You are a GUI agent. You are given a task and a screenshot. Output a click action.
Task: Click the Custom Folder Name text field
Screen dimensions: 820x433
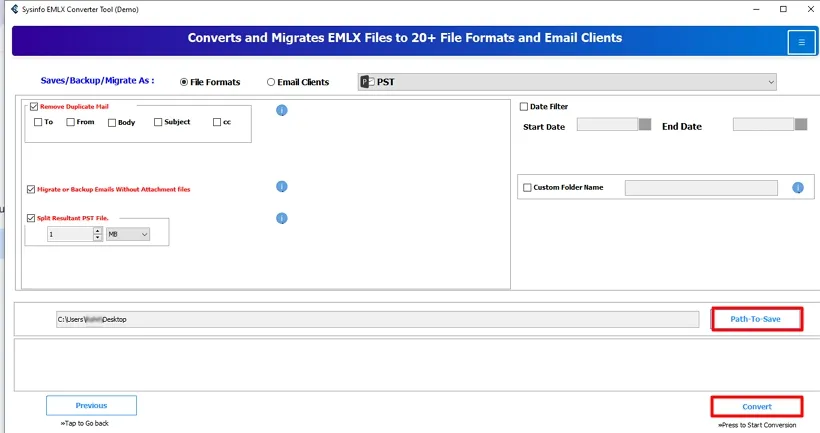[701, 188]
